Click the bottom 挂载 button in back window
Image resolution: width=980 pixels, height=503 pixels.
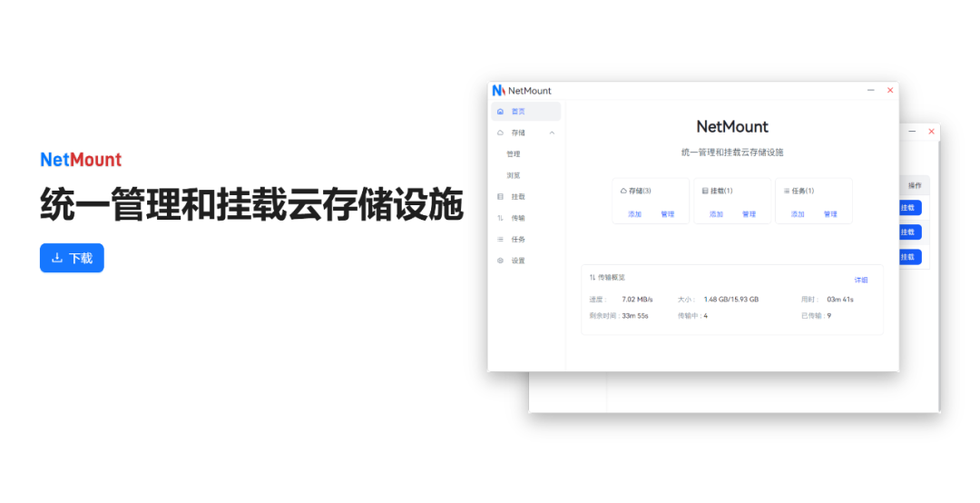[x=909, y=257]
